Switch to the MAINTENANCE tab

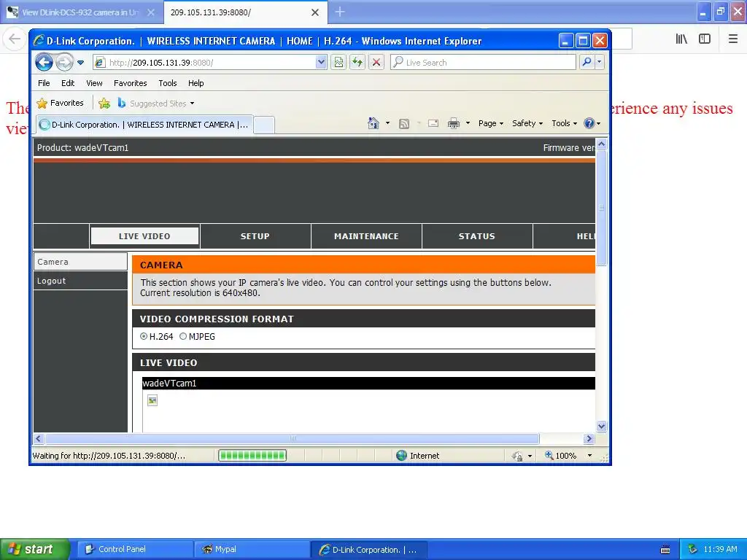click(366, 236)
